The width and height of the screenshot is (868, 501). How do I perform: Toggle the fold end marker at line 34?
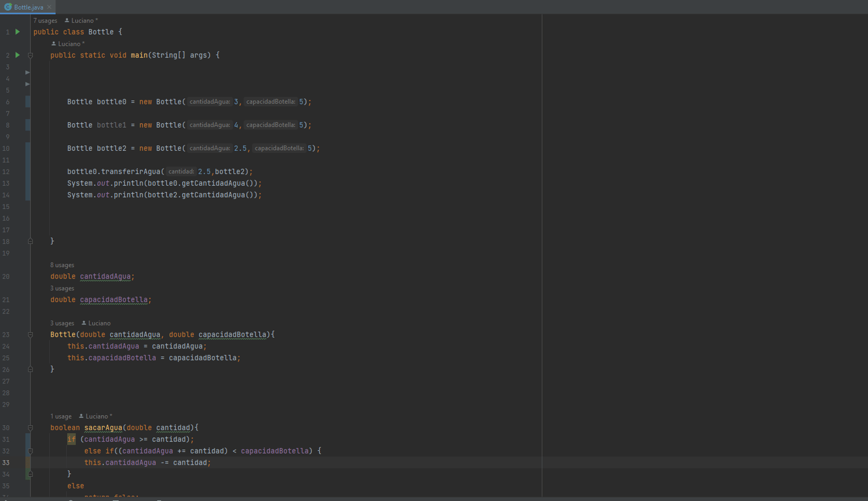(x=31, y=474)
